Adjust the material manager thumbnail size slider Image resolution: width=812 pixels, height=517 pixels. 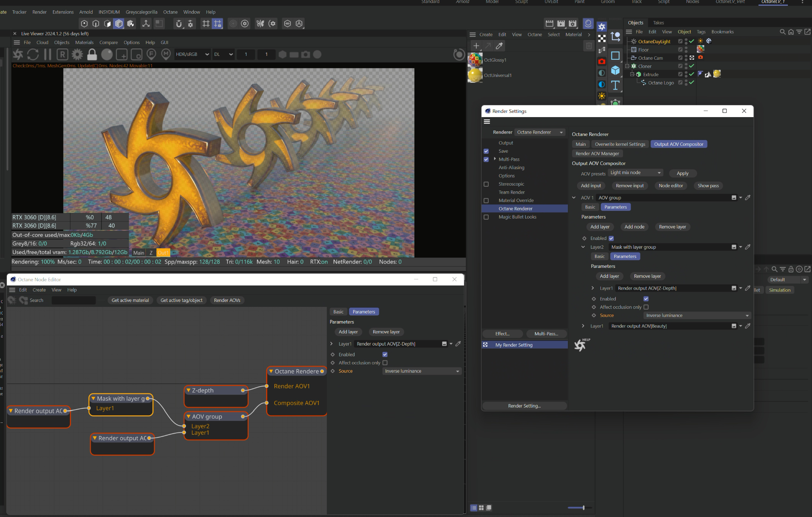583,508
